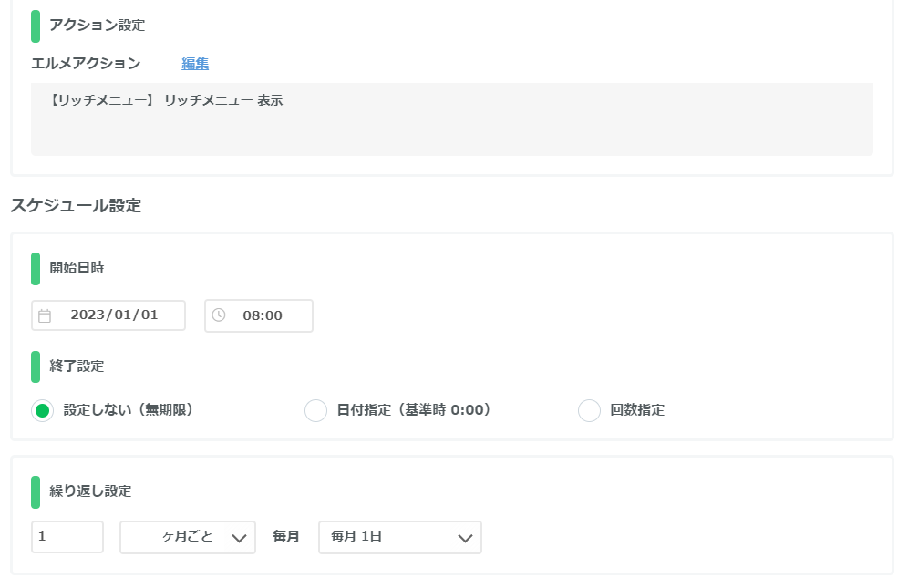
Task: Click the chevron arrow on 毎月 1日 dropdown
Action: point(465,538)
